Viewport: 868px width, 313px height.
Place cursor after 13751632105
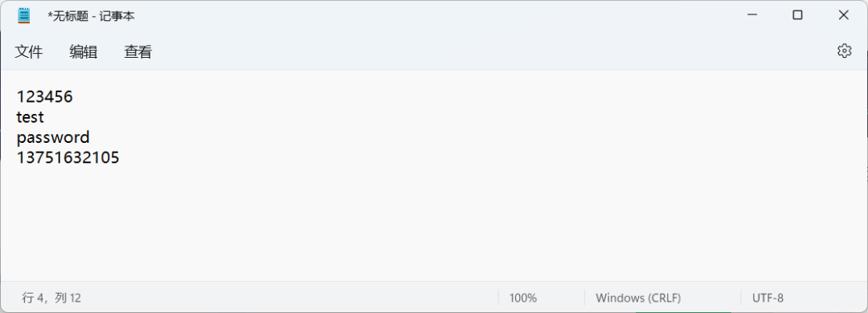point(120,157)
